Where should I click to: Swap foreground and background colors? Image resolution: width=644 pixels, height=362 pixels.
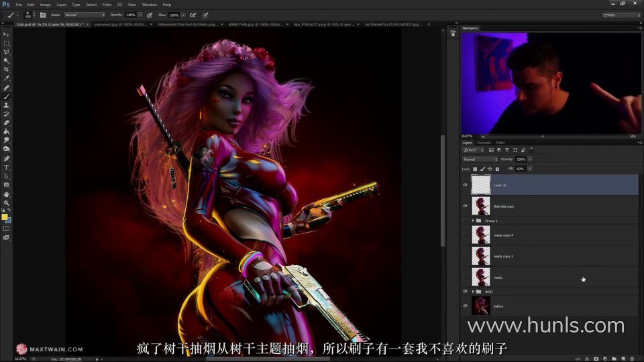(9, 210)
